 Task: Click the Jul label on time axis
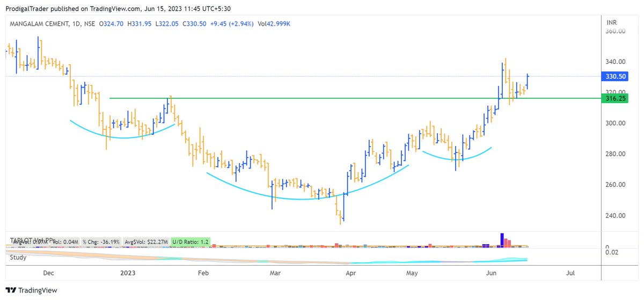click(570, 273)
